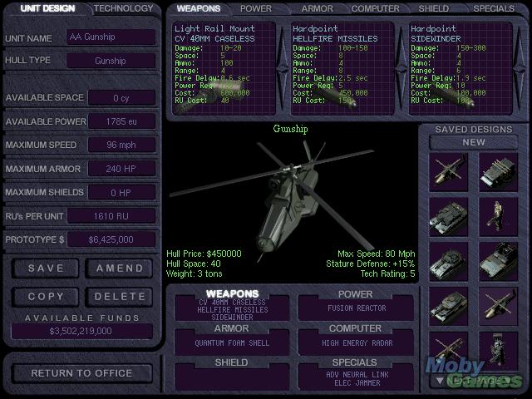Edit the Unit Name field AA Gunship

click(111, 37)
